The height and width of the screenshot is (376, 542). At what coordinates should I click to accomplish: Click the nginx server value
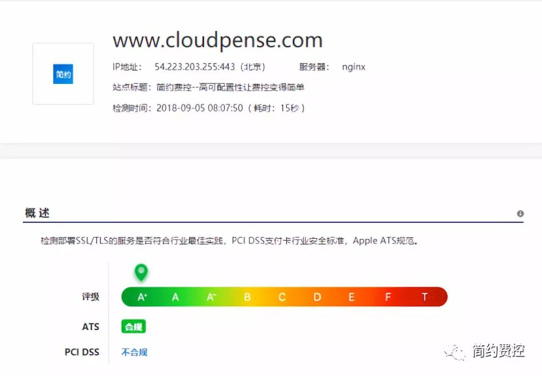[x=354, y=67]
